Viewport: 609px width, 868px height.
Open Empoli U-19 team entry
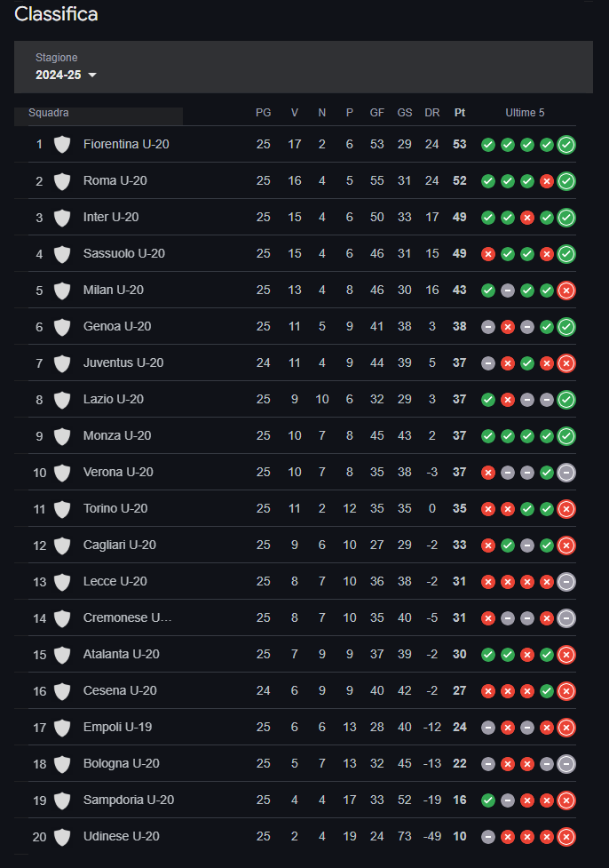coord(117,727)
